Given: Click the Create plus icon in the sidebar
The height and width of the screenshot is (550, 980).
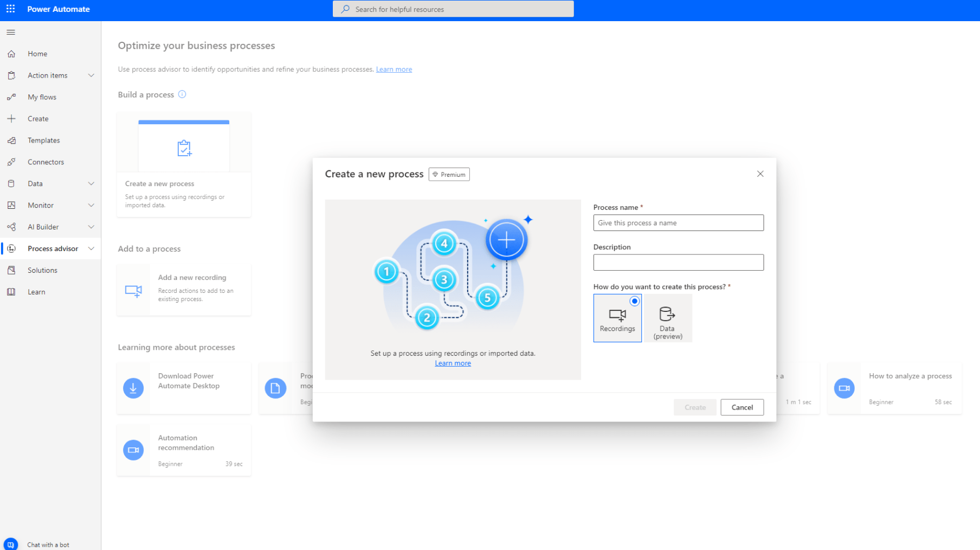Looking at the screenshot, I should [x=11, y=118].
